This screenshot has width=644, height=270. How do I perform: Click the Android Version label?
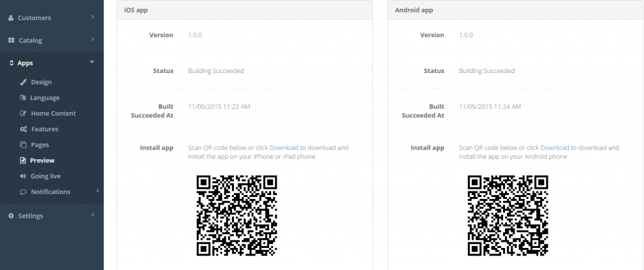432,35
